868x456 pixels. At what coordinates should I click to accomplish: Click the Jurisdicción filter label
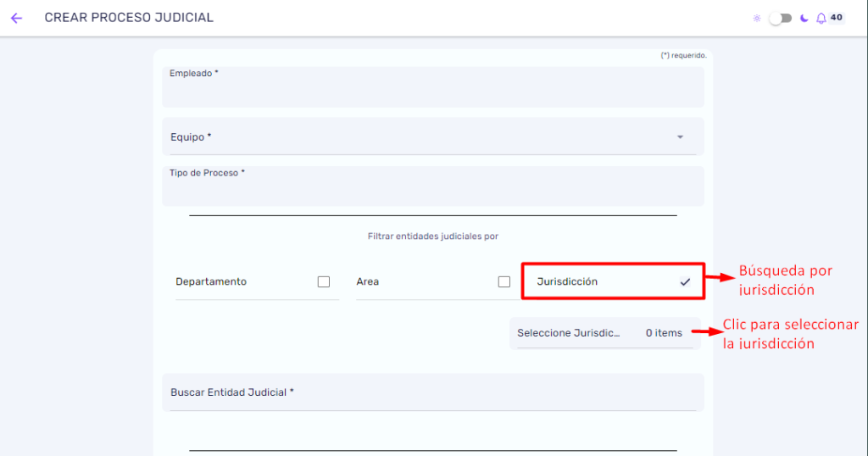coord(567,281)
